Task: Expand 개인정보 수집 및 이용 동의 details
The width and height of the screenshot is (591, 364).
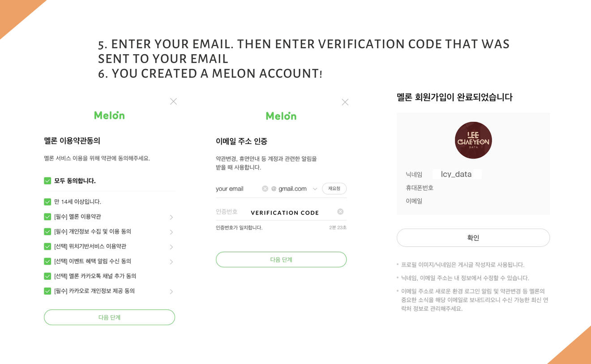Action: (x=171, y=232)
